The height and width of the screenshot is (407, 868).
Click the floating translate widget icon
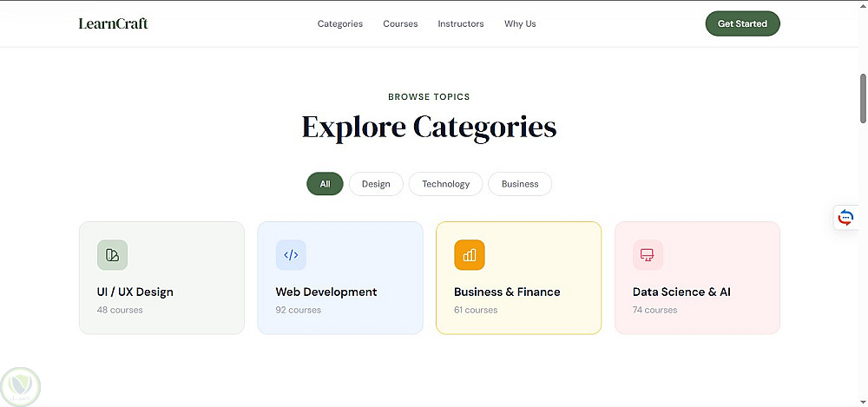(x=845, y=217)
